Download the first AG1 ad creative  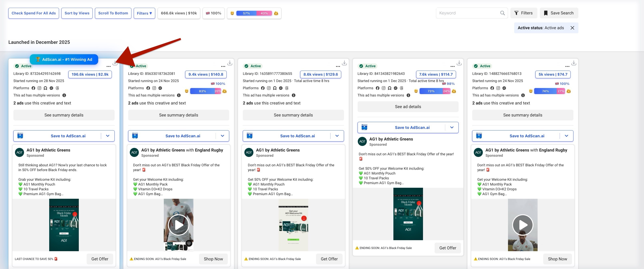(115, 63)
